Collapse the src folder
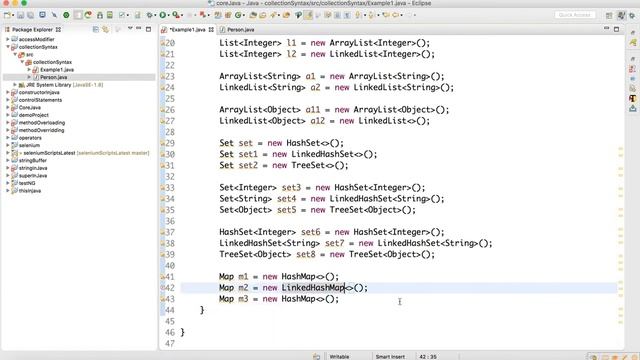The height and width of the screenshot is (360, 640). 15,54
